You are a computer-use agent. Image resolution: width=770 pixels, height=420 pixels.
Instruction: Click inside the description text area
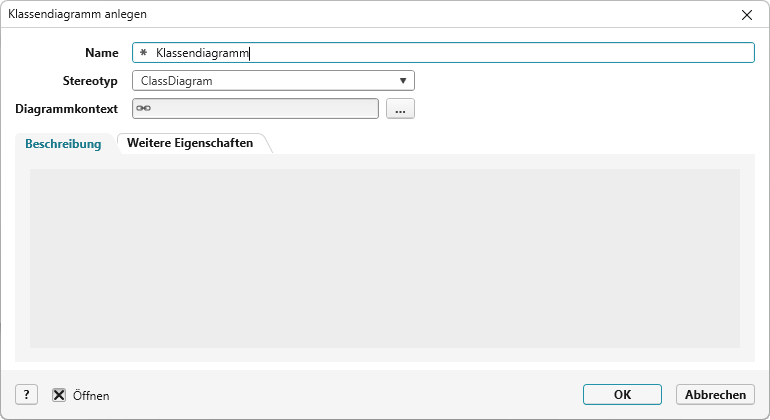point(385,258)
